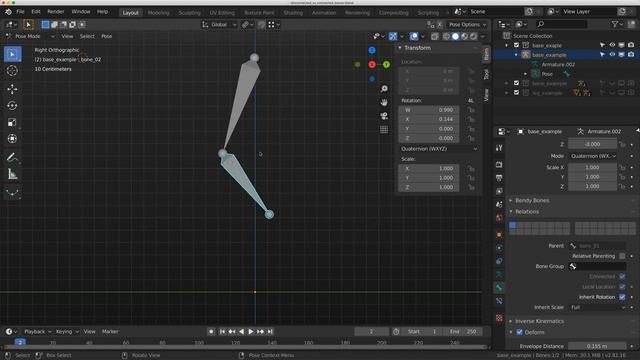Open the Edit menu
640x360 pixels.
pos(36,12)
